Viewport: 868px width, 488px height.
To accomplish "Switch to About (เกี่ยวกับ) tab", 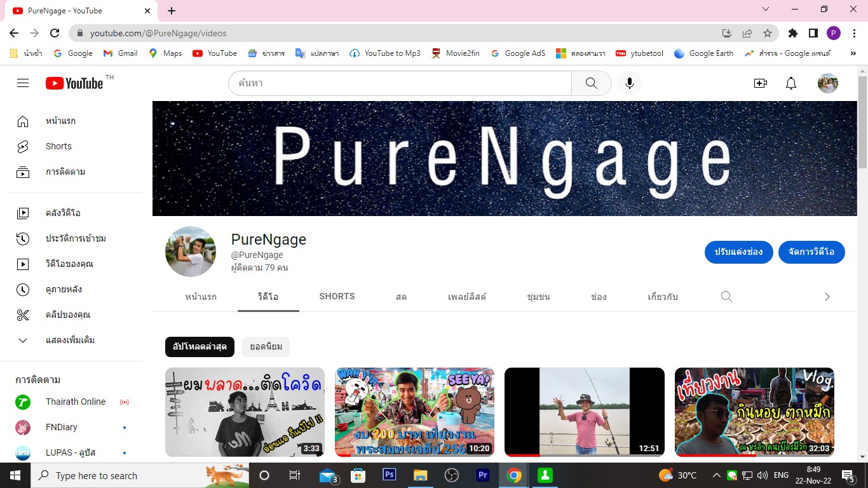I will pyautogui.click(x=663, y=297).
